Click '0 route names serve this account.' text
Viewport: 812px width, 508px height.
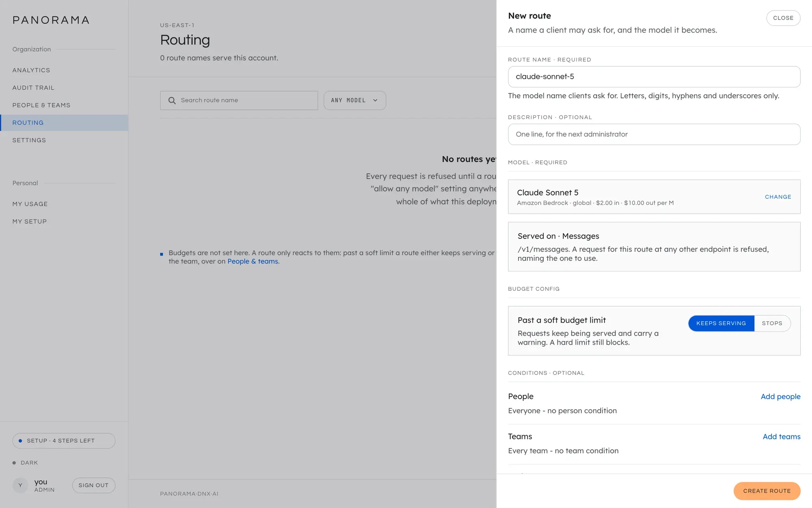pyautogui.click(x=219, y=58)
